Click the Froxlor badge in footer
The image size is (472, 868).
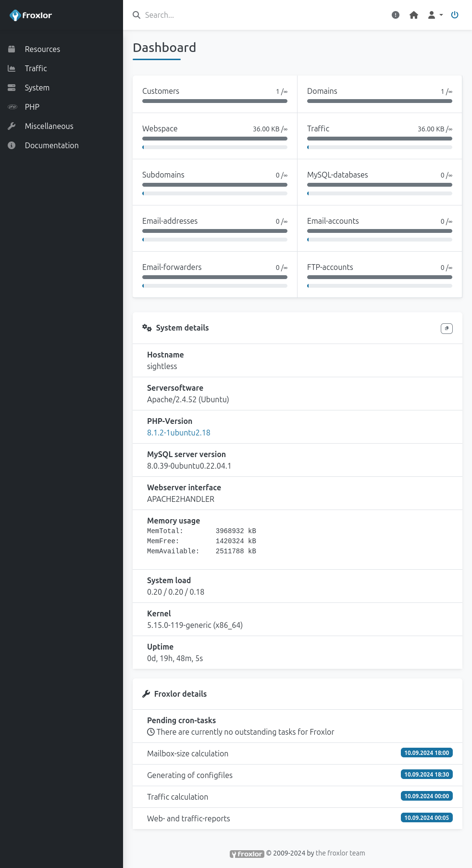coord(247,854)
